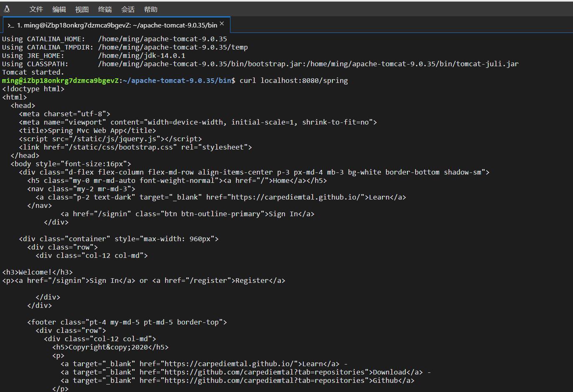Click the nav class="my-2 mr-md-3" line
The height and width of the screenshot is (392, 573).
[x=81, y=189]
